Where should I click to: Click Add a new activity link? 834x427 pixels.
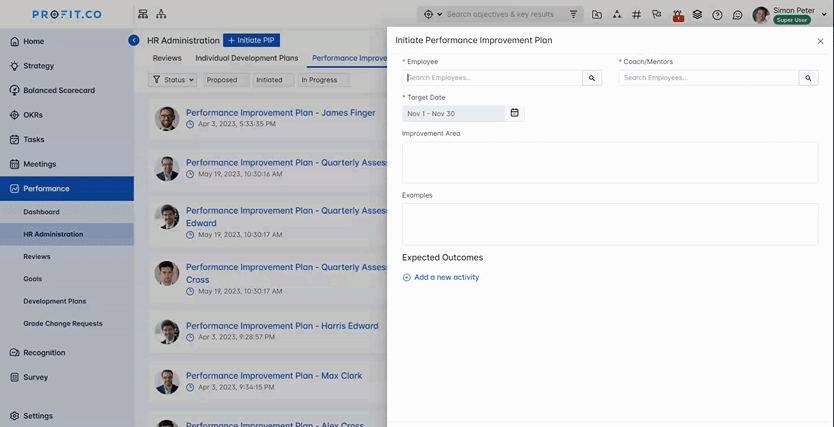(x=446, y=277)
